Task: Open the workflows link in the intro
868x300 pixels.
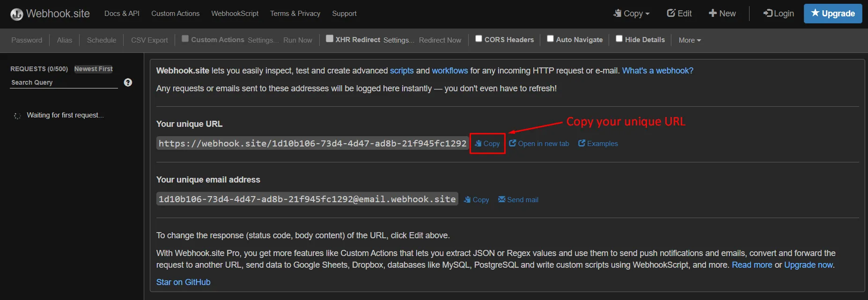Action: pyautogui.click(x=450, y=71)
